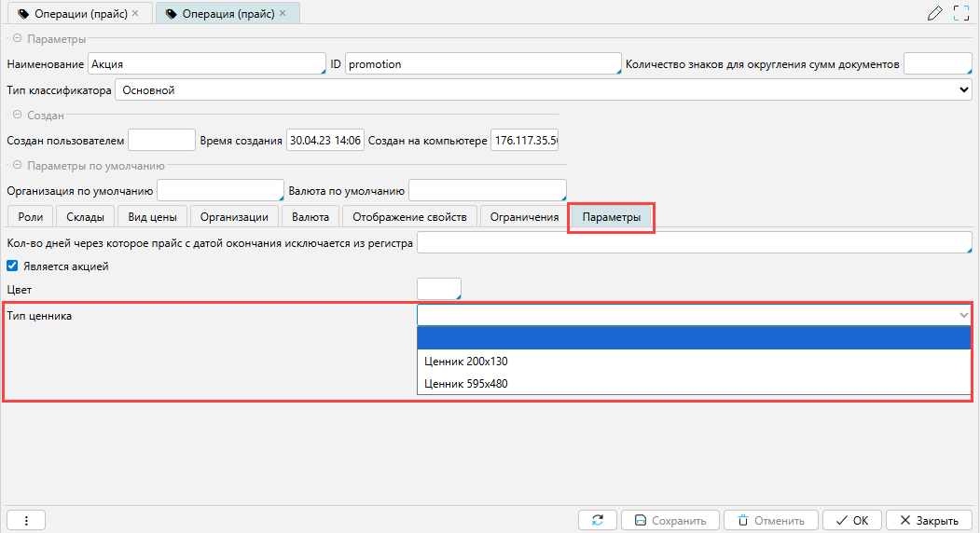Collapse the Параметры по умолчанию section

(17, 166)
